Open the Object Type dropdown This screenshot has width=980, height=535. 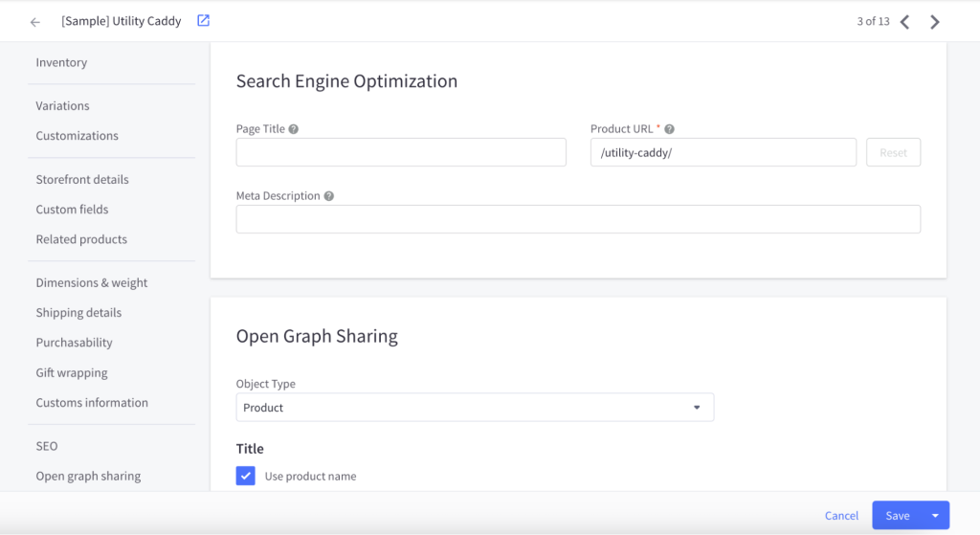(x=475, y=408)
